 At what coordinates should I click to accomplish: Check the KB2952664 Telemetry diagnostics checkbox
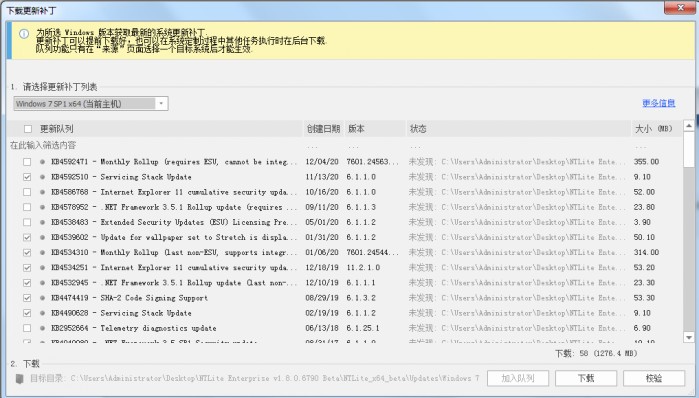pyautogui.click(x=27, y=328)
